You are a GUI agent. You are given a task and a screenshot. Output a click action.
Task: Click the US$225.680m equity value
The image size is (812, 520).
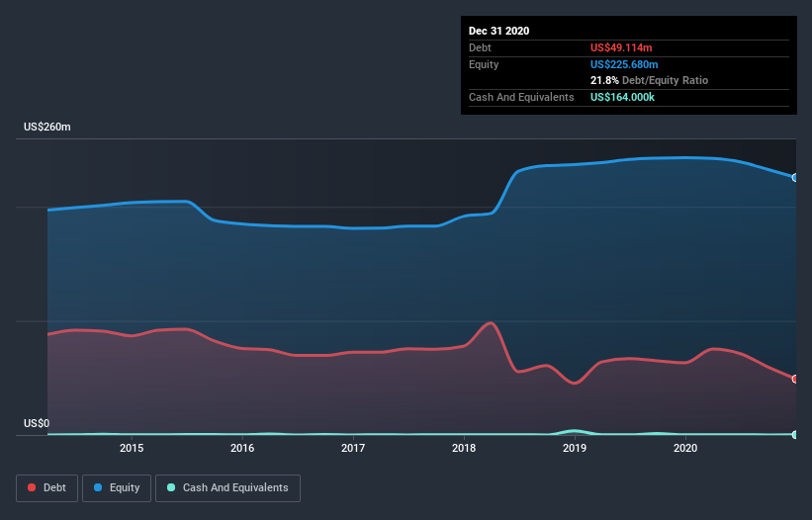click(x=624, y=64)
